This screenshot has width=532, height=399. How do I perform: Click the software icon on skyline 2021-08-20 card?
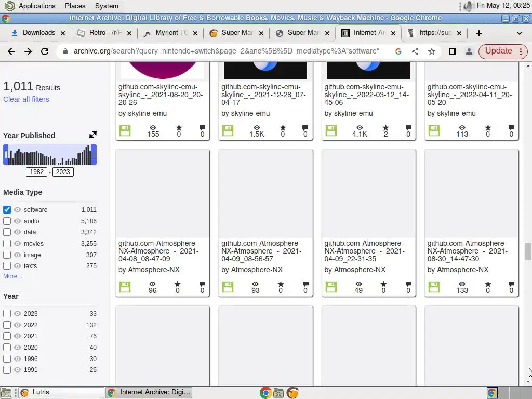point(125,130)
